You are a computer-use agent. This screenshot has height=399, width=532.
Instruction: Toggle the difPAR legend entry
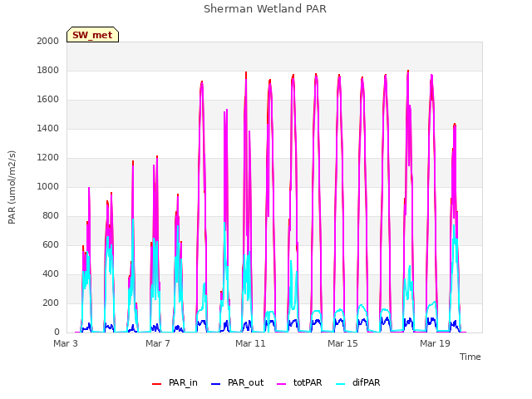click(357, 382)
